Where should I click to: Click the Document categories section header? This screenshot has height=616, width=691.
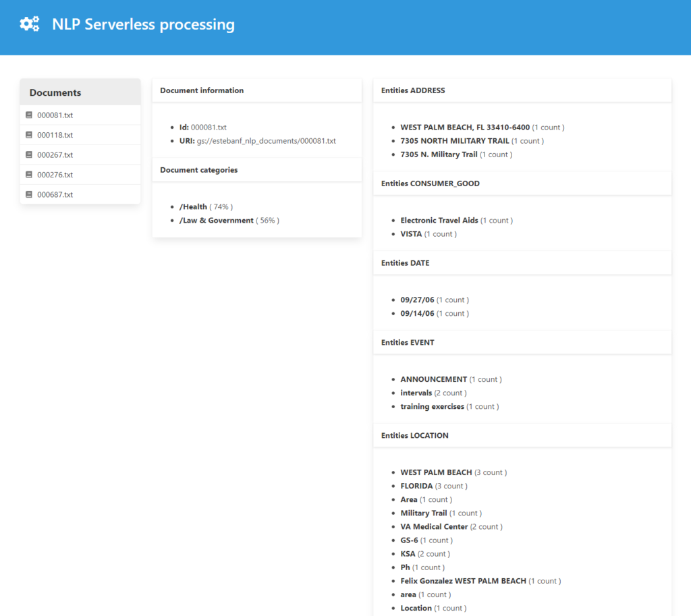pyautogui.click(x=257, y=170)
